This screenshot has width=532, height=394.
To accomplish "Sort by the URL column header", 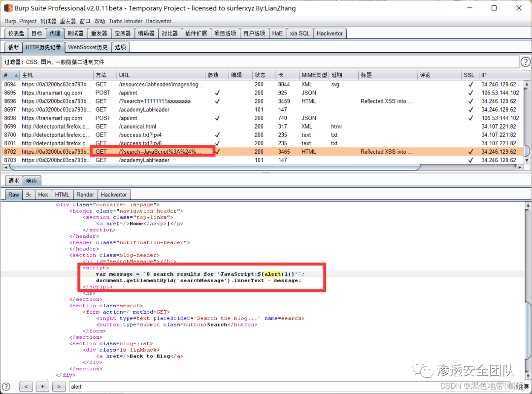I will point(161,75).
